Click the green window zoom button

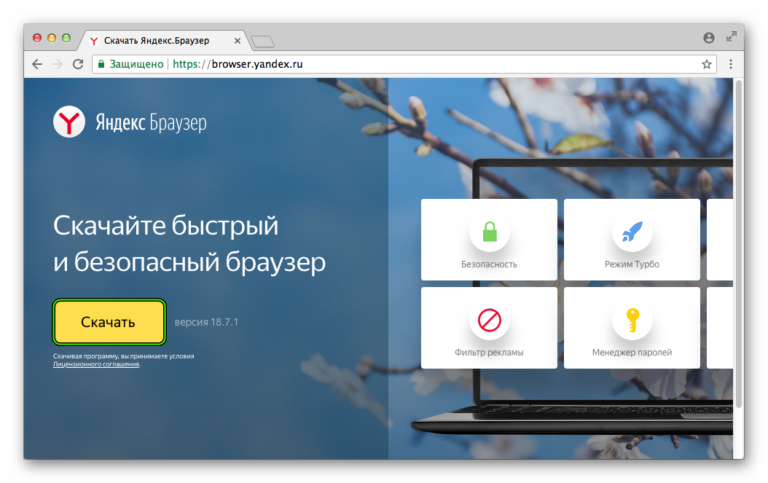pyautogui.click(x=67, y=38)
